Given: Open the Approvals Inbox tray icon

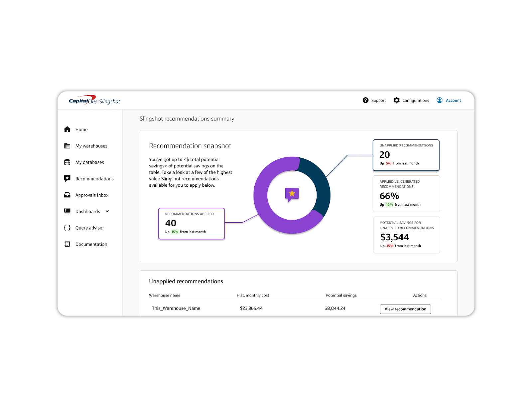Looking at the screenshot, I should pyautogui.click(x=67, y=195).
